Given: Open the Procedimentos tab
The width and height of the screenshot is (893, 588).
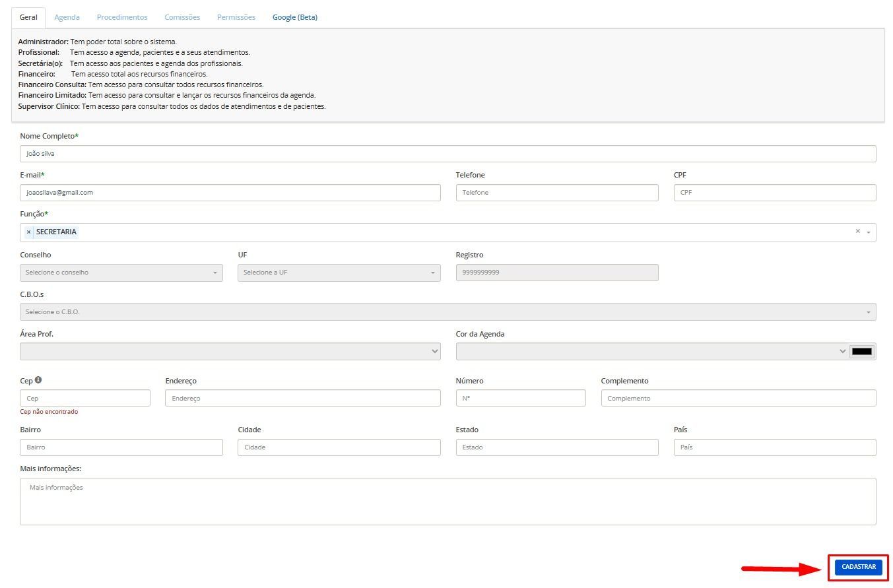Looking at the screenshot, I should [x=122, y=17].
